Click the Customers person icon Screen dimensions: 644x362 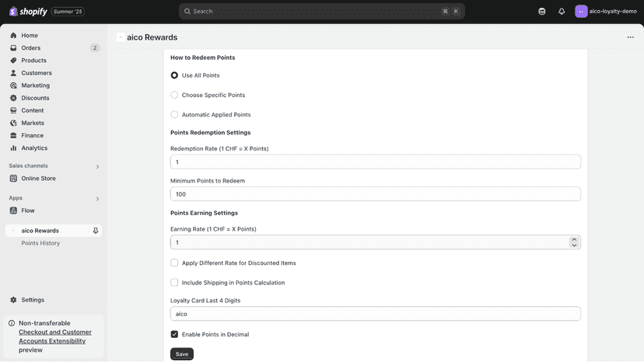(x=13, y=73)
